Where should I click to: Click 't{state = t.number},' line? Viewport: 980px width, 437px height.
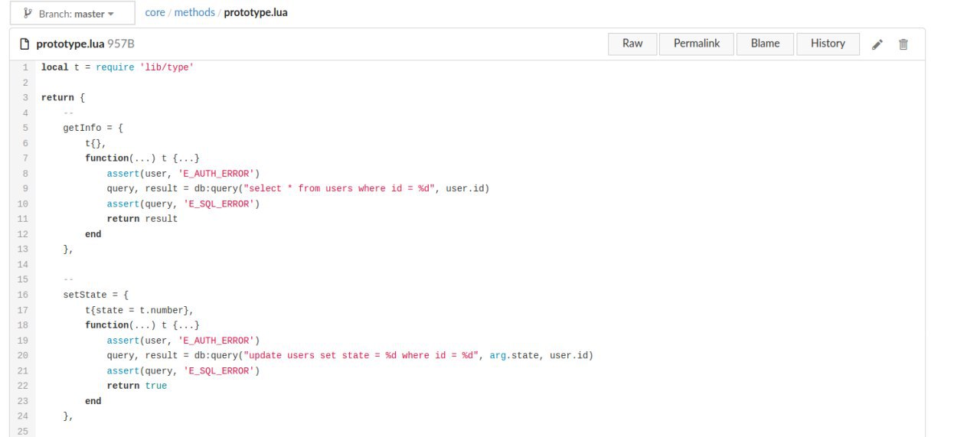tap(139, 310)
